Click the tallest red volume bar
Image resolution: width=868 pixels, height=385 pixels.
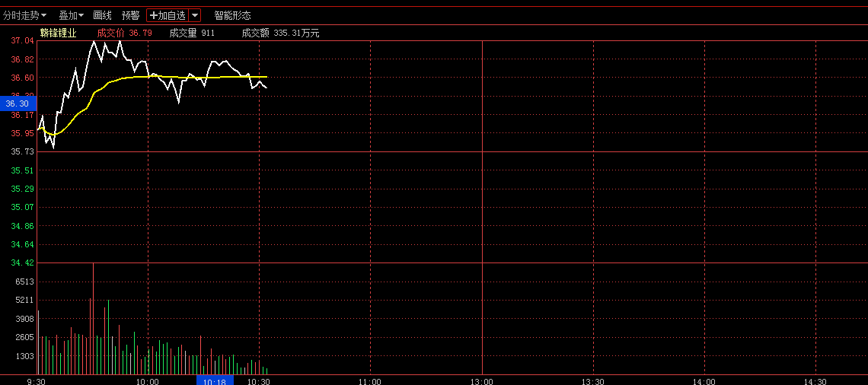(x=93, y=320)
